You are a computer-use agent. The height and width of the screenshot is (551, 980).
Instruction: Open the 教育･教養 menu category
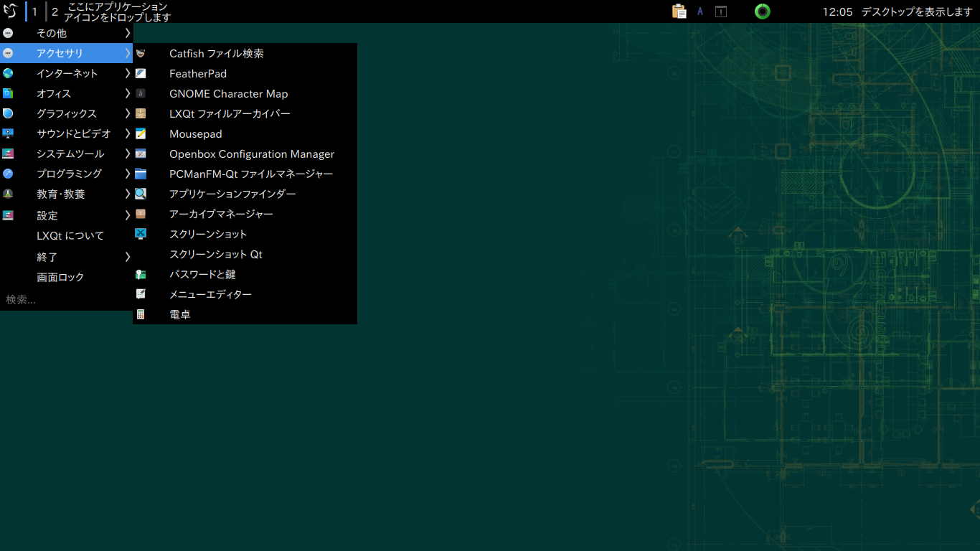click(67, 194)
